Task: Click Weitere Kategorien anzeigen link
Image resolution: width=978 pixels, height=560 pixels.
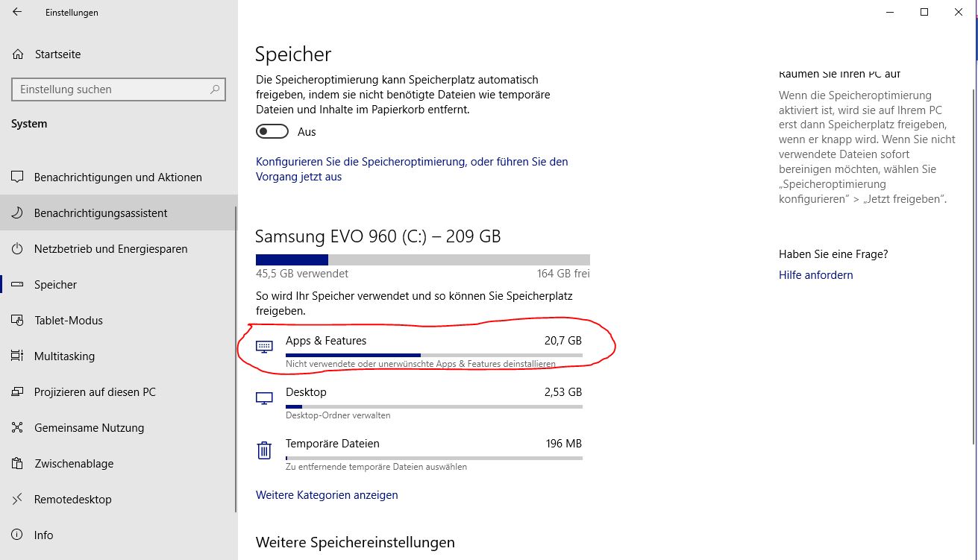Action: [x=327, y=495]
